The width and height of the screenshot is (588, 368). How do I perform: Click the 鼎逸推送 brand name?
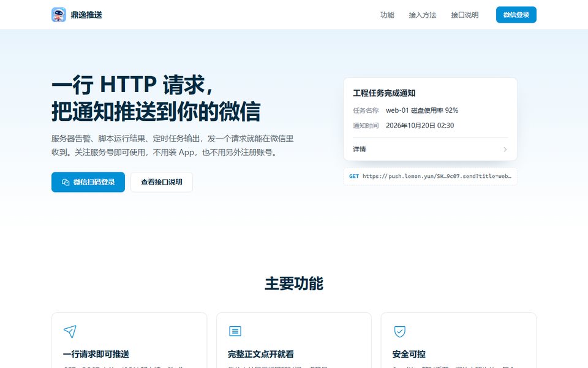point(86,15)
